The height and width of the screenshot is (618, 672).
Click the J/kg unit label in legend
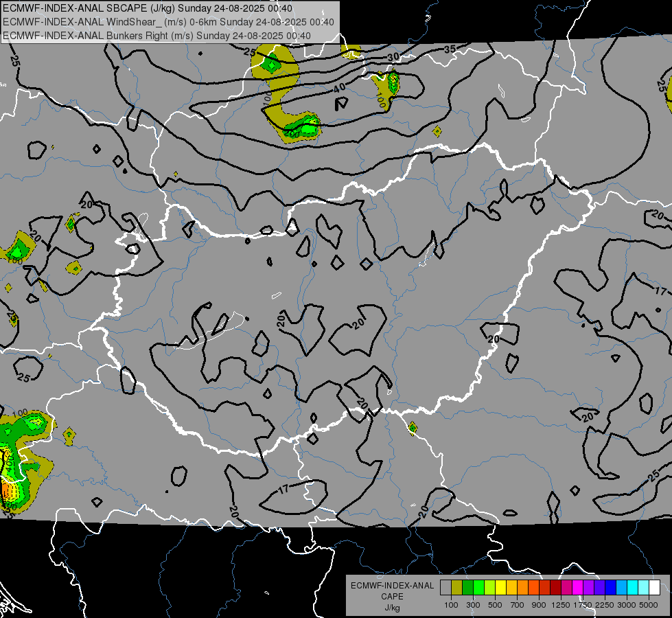point(392,608)
